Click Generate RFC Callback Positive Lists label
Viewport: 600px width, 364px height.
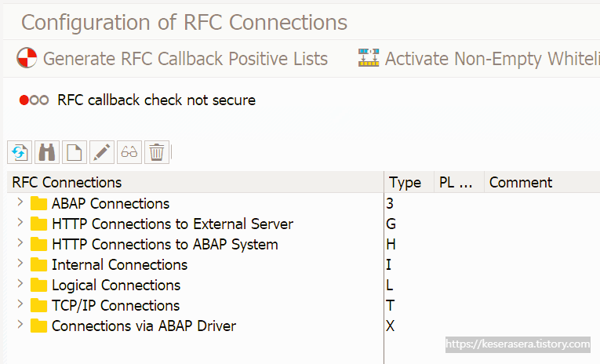(x=185, y=59)
